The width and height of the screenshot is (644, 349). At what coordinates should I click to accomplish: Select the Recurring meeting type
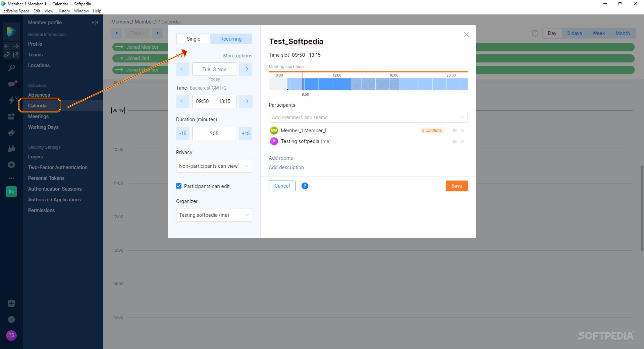click(x=231, y=39)
